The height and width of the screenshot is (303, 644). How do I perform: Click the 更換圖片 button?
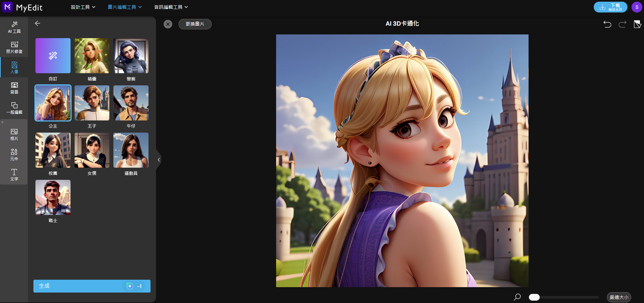[x=195, y=24]
